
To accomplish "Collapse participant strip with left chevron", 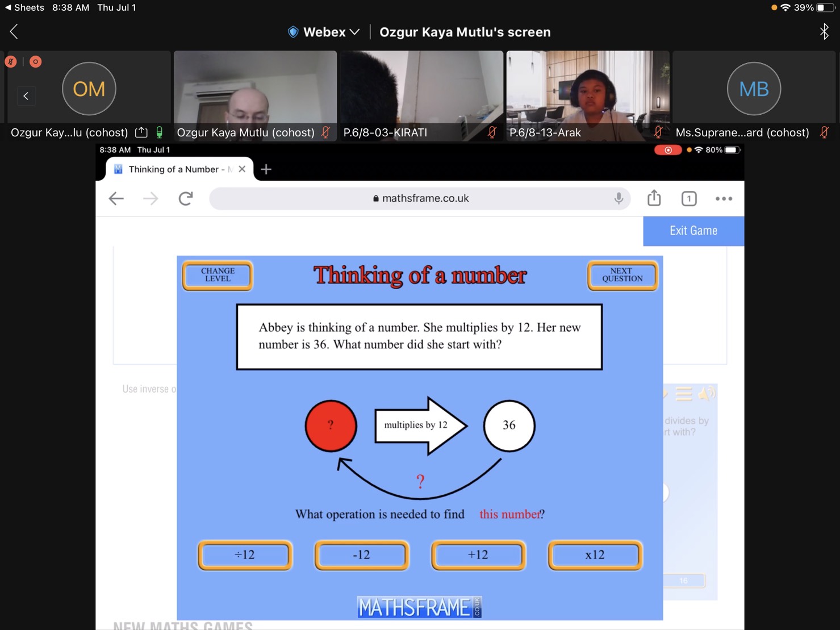I will 26,96.
